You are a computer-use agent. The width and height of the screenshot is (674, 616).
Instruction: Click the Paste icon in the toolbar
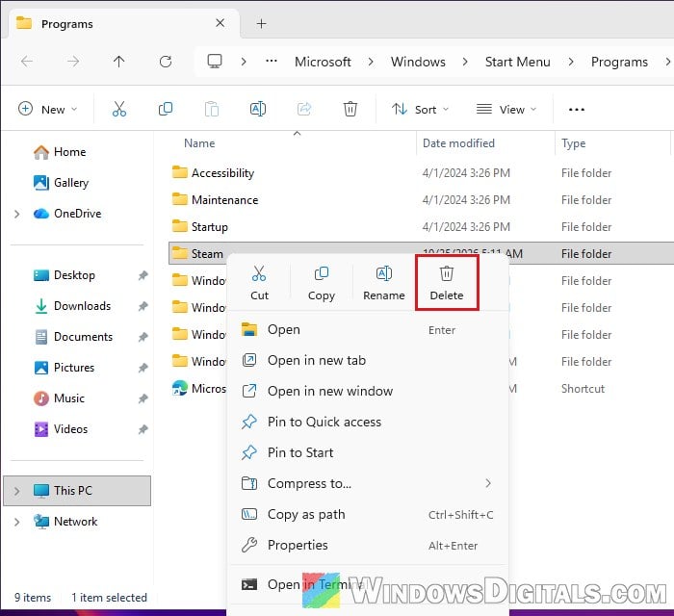point(212,109)
